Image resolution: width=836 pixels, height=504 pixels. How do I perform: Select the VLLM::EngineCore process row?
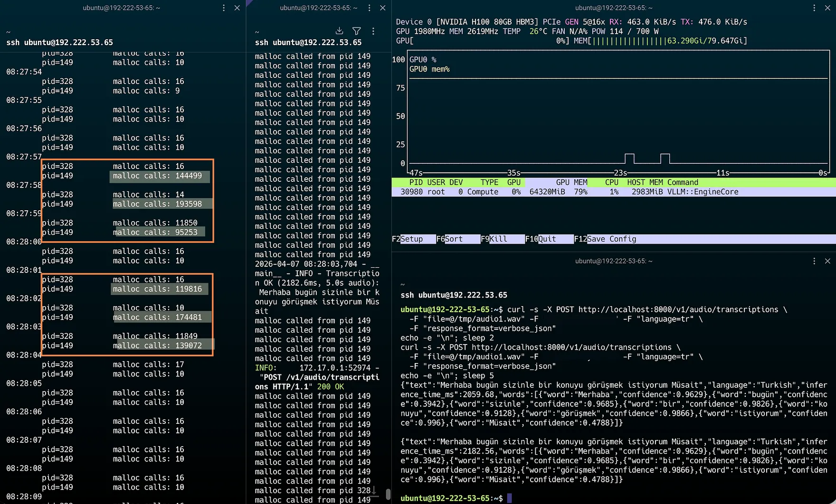click(614, 192)
